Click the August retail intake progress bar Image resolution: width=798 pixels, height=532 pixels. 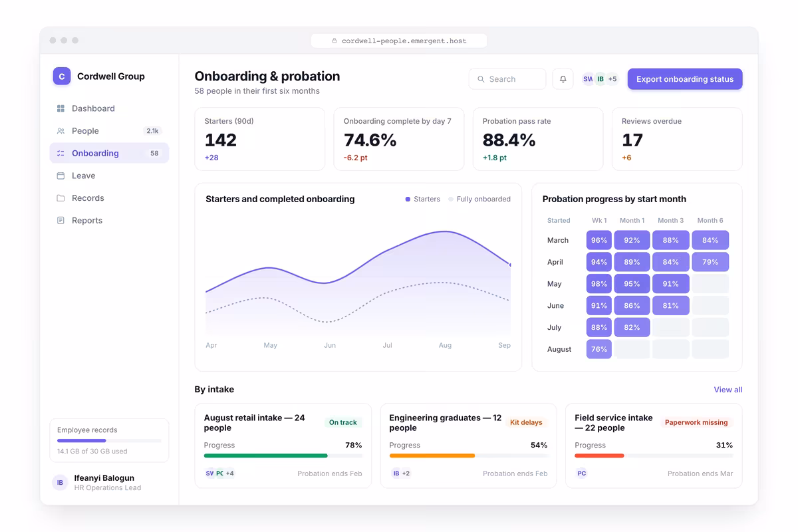pos(283,456)
